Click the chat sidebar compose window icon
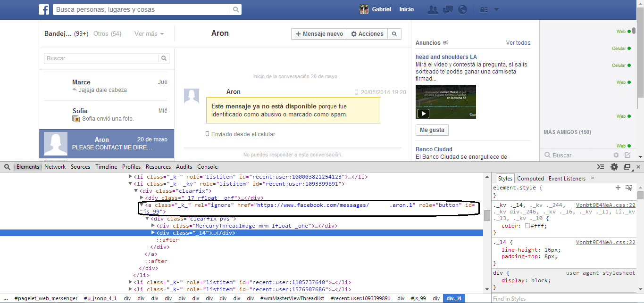Screen dimensions: 644x303 (x=627, y=155)
